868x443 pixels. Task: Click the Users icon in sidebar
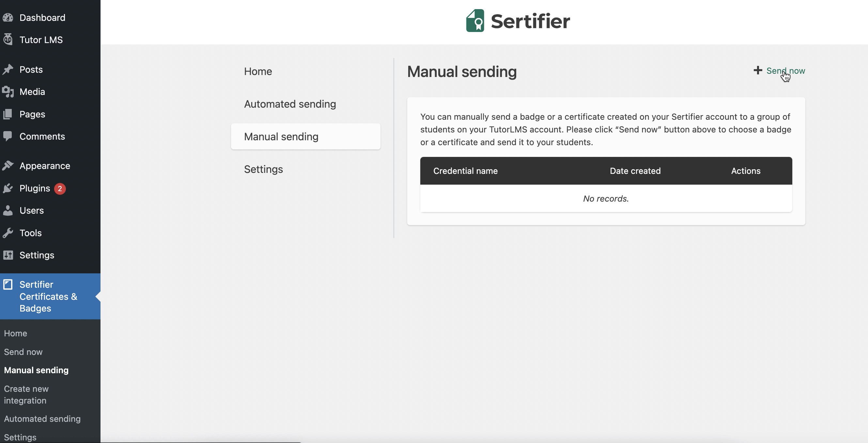click(8, 210)
